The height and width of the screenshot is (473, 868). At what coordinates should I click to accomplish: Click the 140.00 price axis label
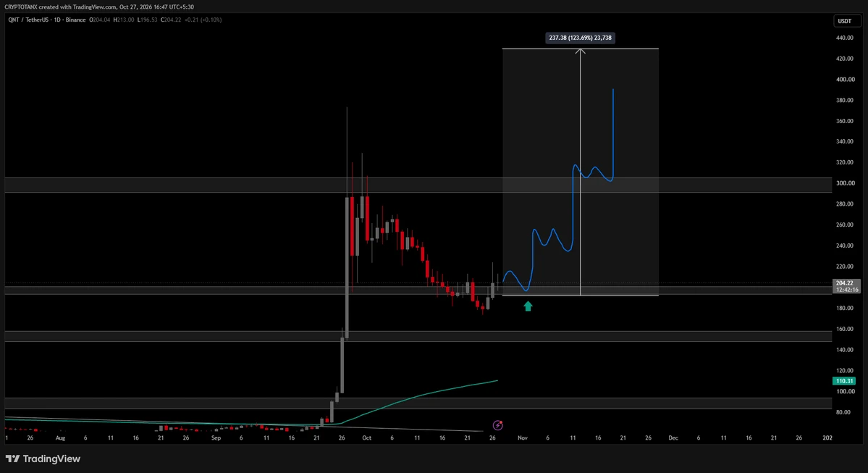[x=845, y=349]
